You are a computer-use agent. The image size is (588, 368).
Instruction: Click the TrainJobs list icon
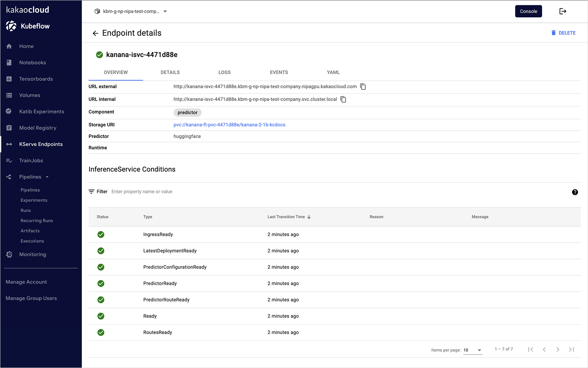9,161
